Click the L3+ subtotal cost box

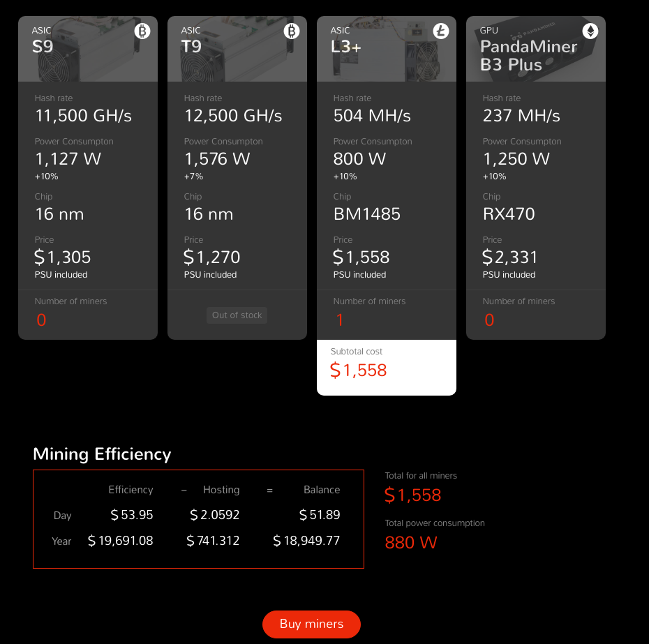coord(387,368)
